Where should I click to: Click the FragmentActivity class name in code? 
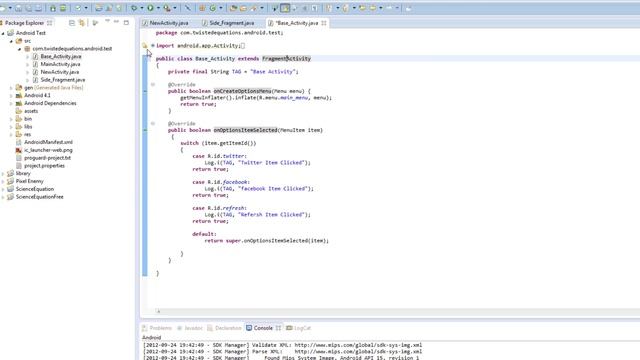pyautogui.click(x=286, y=59)
